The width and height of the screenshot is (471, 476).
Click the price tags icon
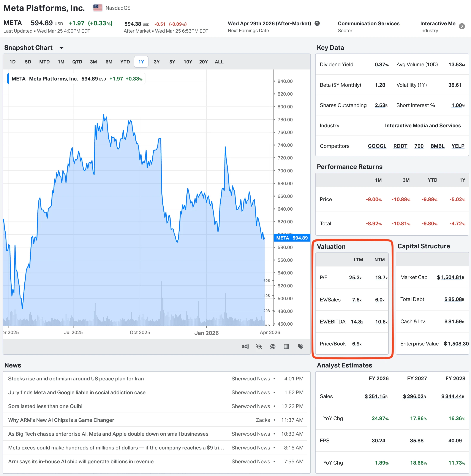pos(300,346)
